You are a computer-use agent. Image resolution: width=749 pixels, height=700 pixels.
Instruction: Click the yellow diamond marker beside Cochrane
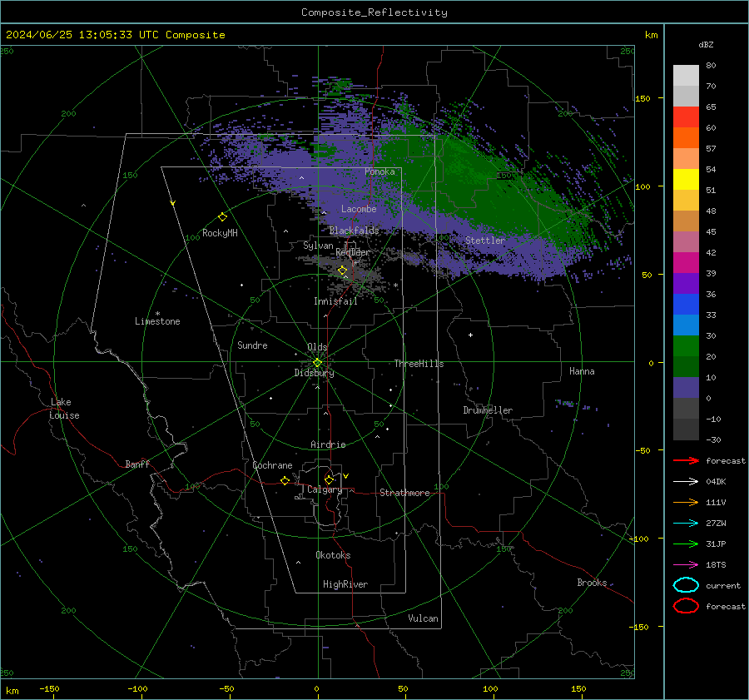[285, 481]
